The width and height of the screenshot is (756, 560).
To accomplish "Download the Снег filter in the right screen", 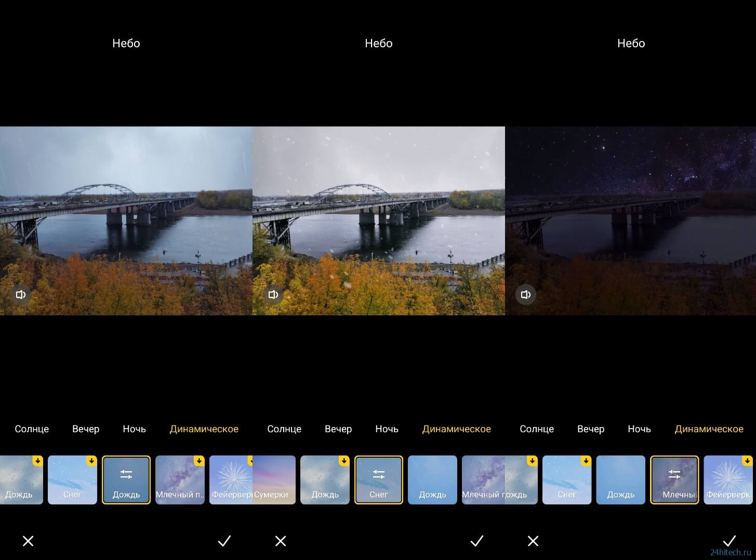I will (x=586, y=461).
